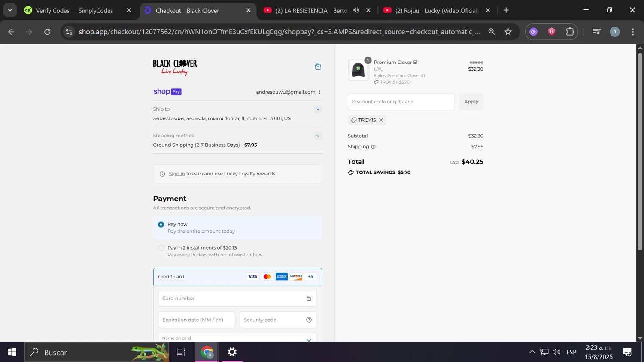Open media controls icon in toolbar
The height and width of the screenshot is (362, 644).
596,32
